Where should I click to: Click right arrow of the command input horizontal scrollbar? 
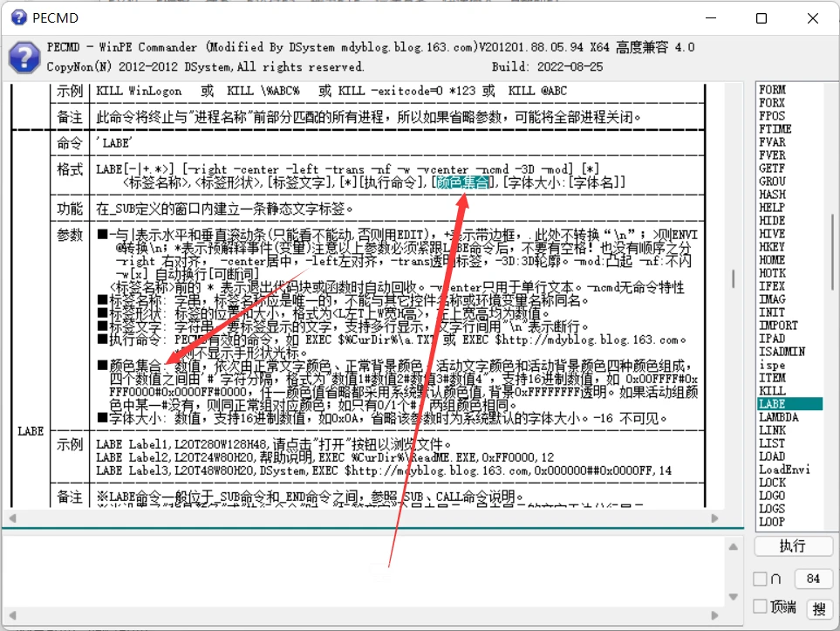714,615
